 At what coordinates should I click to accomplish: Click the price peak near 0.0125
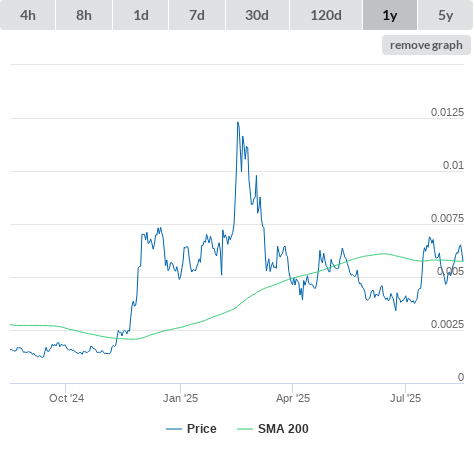(x=238, y=122)
